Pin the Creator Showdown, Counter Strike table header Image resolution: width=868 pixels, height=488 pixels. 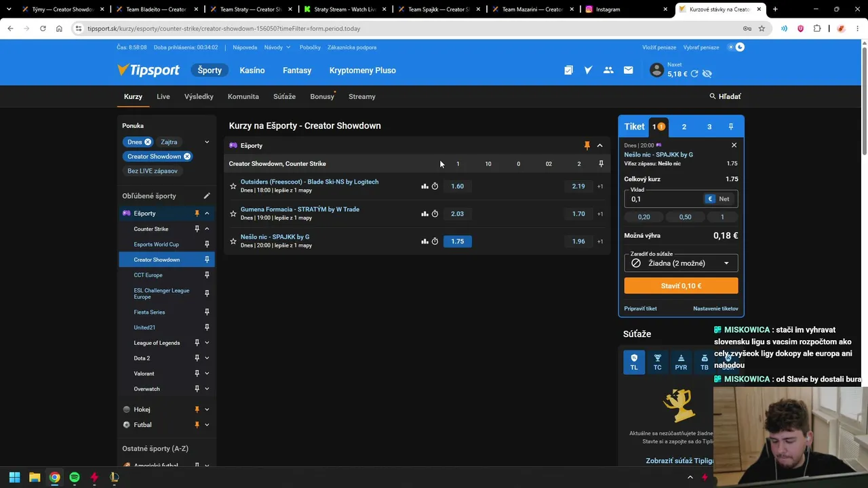(x=601, y=164)
